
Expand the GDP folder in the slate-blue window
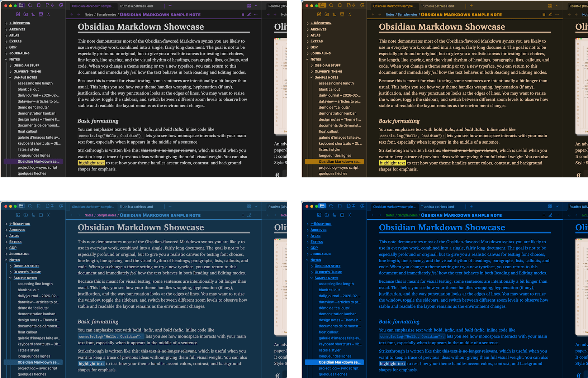[x=6, y=248]
